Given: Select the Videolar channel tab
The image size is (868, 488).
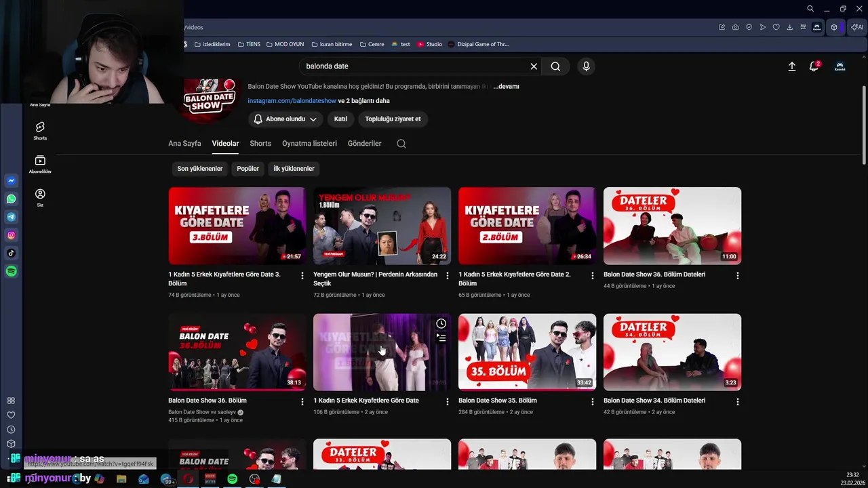Looking at the screenshot, I should click(225, 144).
